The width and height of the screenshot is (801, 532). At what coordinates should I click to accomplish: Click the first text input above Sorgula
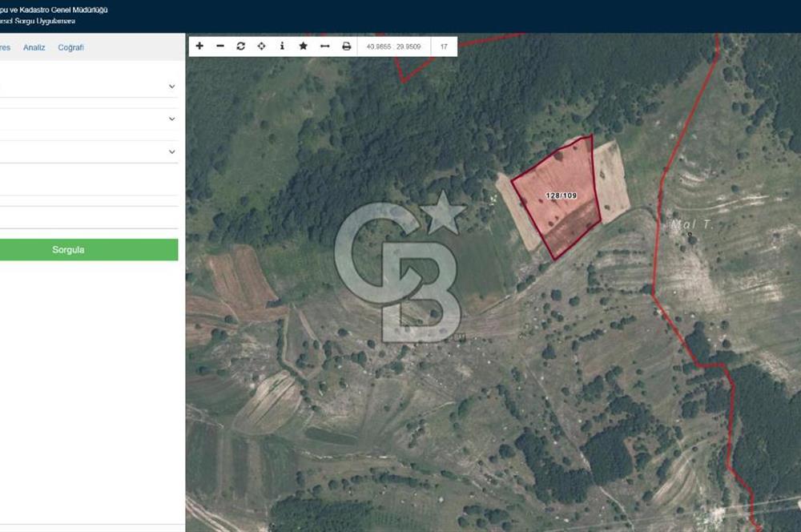click(89, 185)
